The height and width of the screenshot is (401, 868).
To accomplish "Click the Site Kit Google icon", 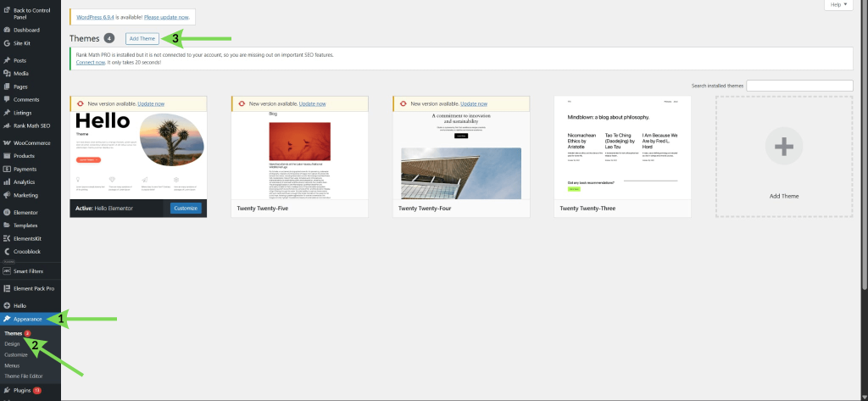I will tap(7, 42).
